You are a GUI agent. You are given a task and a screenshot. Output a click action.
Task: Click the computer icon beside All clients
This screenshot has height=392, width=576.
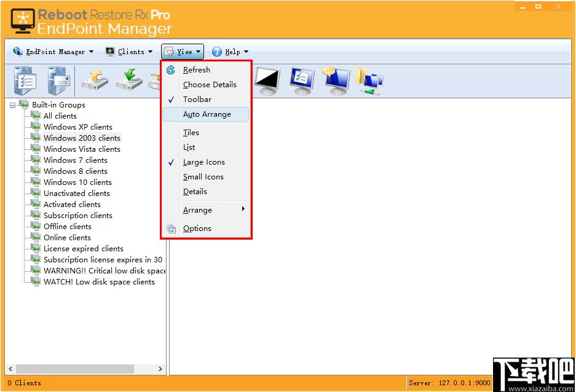36,116
